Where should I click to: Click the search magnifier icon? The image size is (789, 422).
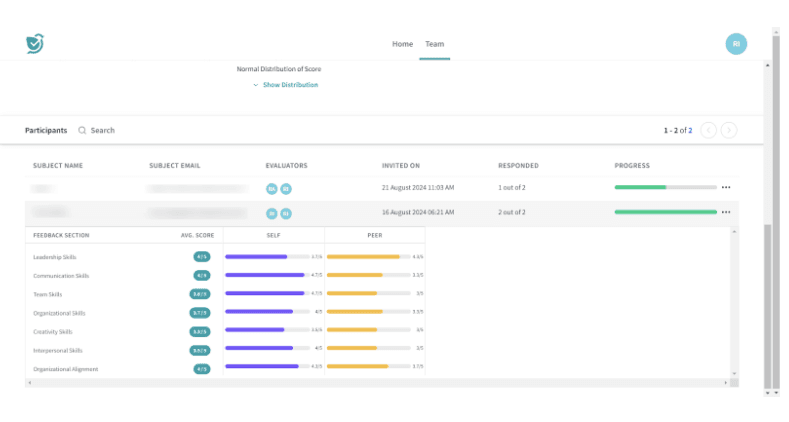[82, 130]
